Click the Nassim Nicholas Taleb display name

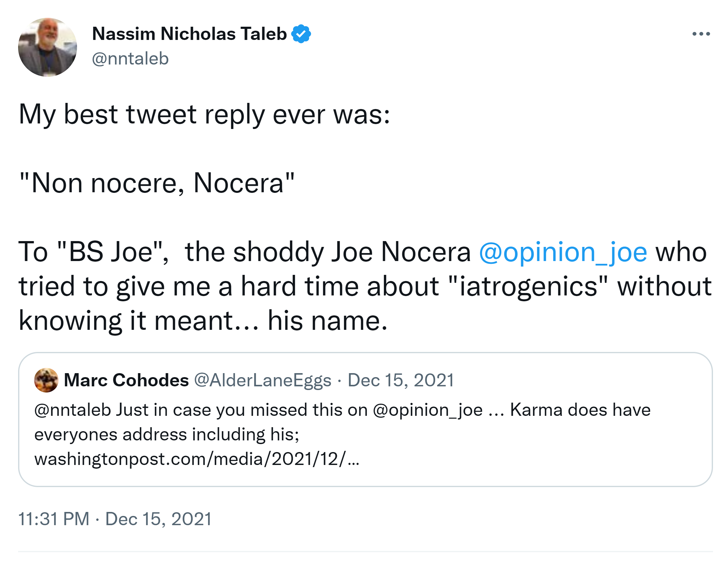click(x=189, y=34)
